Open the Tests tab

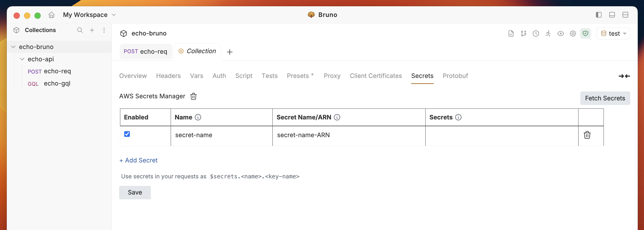click(x=270, y=76)
